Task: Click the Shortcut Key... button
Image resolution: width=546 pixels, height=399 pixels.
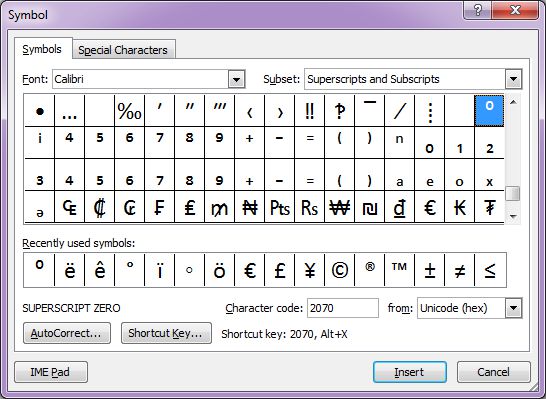Action: 166,333
